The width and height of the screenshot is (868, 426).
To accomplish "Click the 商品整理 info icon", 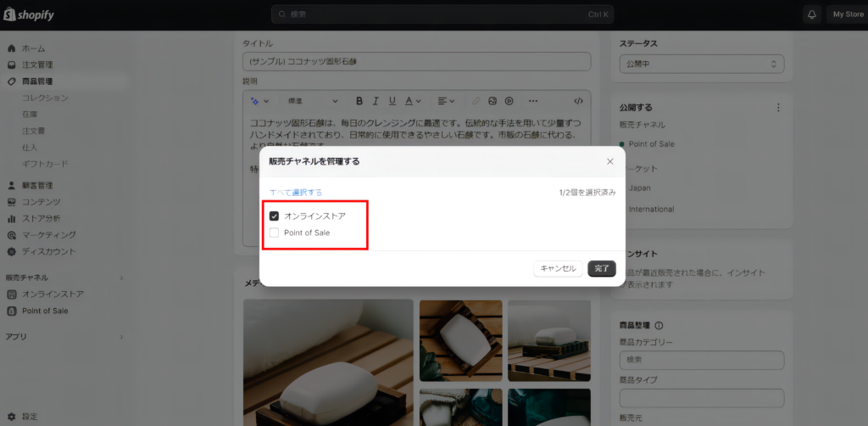I will 659,326.
